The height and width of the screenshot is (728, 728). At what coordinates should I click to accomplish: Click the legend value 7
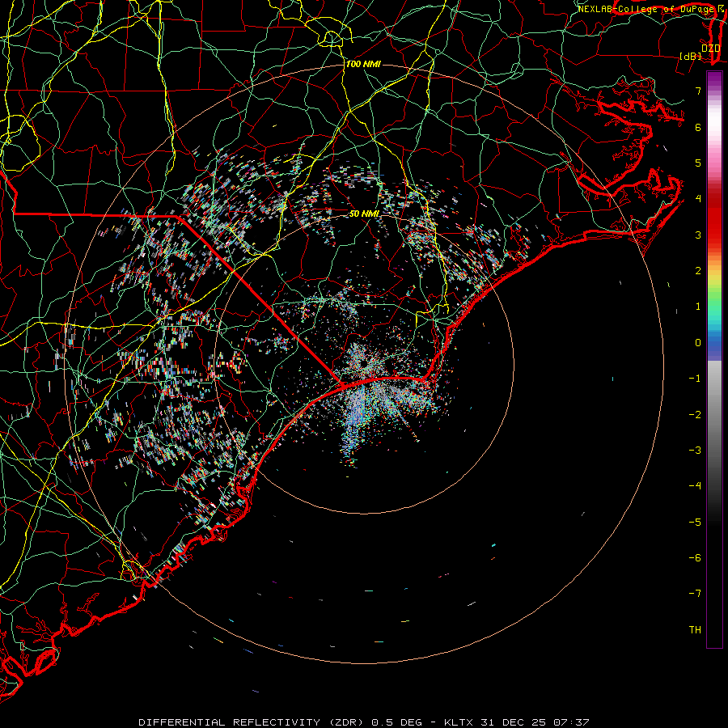pyautogui.click(x=698, y=91)
